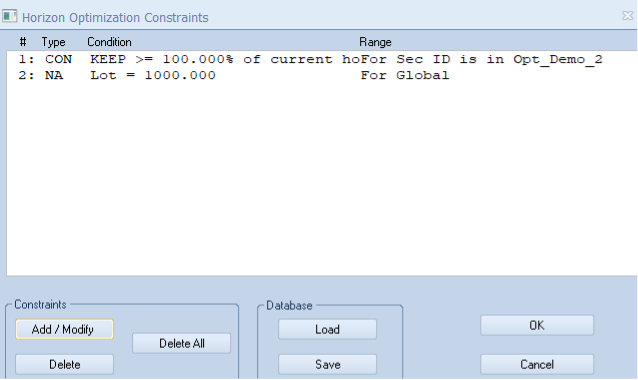Viewport: 638px width, 380px height.
Task: Click 'For Global' range text in row 2
Action: tap(405, 75)
